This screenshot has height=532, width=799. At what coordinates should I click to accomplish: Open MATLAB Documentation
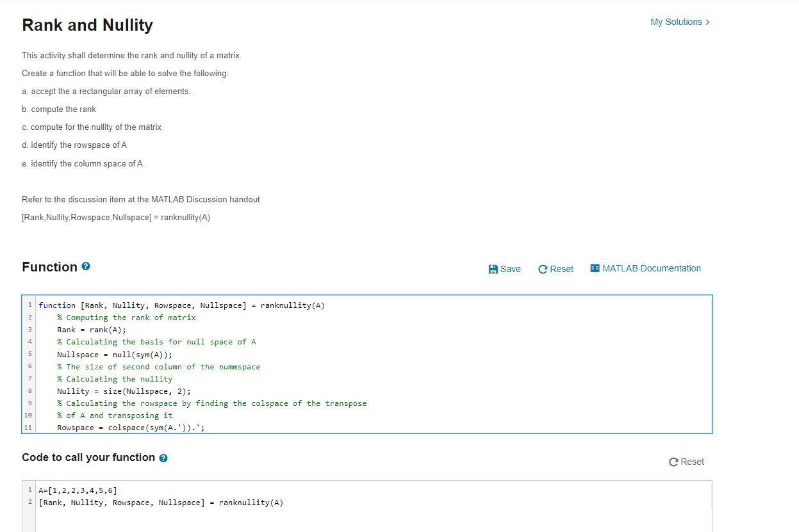coord(645,268)
